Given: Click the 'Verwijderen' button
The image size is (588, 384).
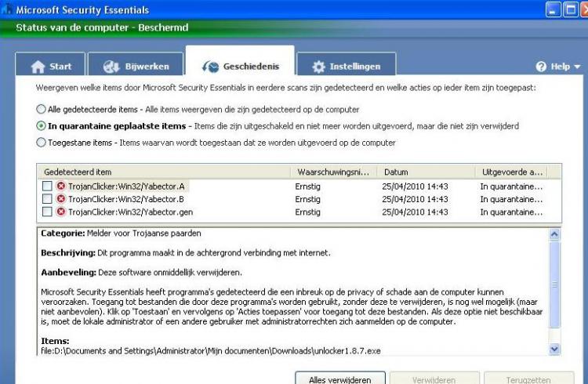Looking at the screenshot, I should pos(434,378).
